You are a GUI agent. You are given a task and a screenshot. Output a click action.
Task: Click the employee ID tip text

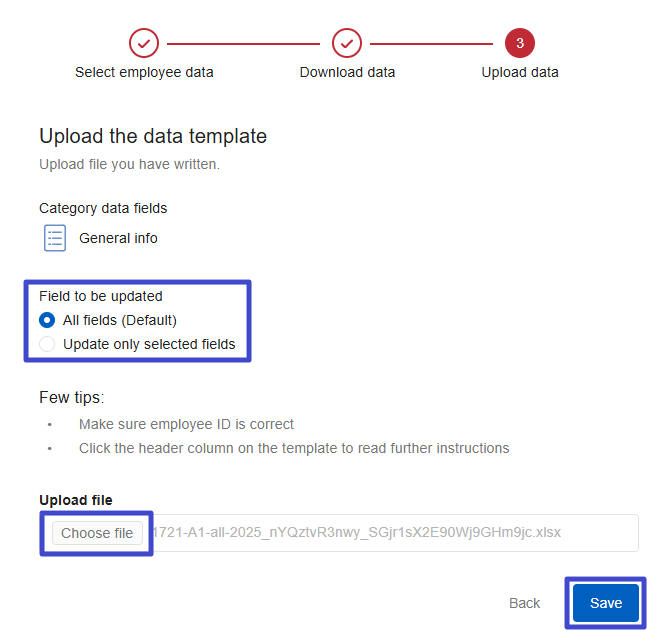pos(186,424)
